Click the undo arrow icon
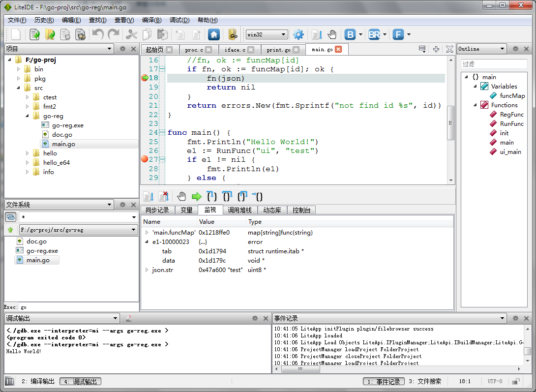The height and width of the screenshot is (392, 536). (98, 34)
